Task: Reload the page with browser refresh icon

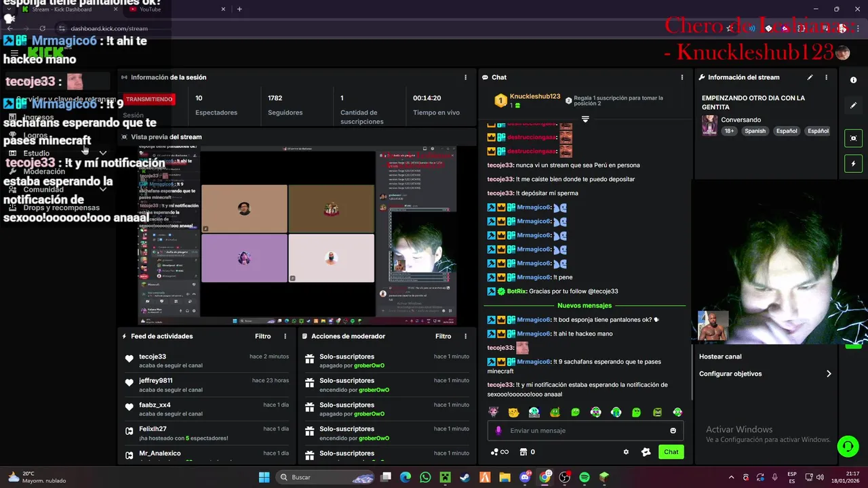Action: click(x=42, y=28)
